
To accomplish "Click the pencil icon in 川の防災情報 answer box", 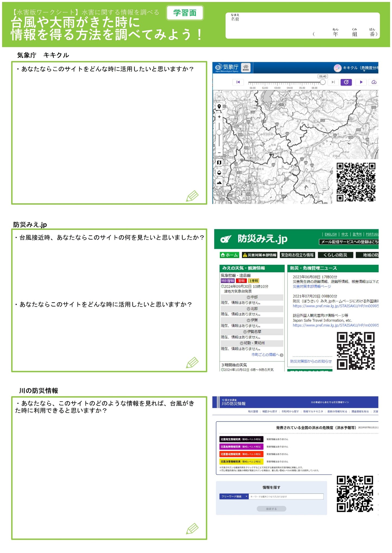I will pyautogui.click(x=192, y=529).
